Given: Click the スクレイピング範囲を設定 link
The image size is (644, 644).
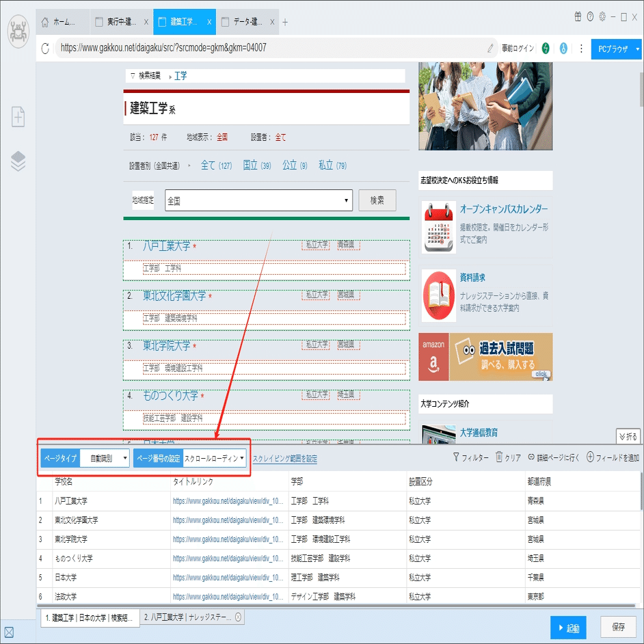Looking at the screenshot, I should tap(284, 458).
